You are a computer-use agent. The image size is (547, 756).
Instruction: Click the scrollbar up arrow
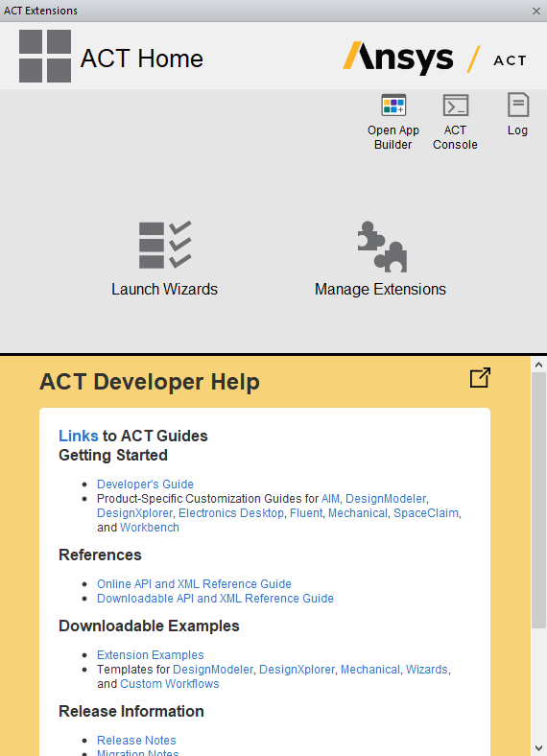538,365
